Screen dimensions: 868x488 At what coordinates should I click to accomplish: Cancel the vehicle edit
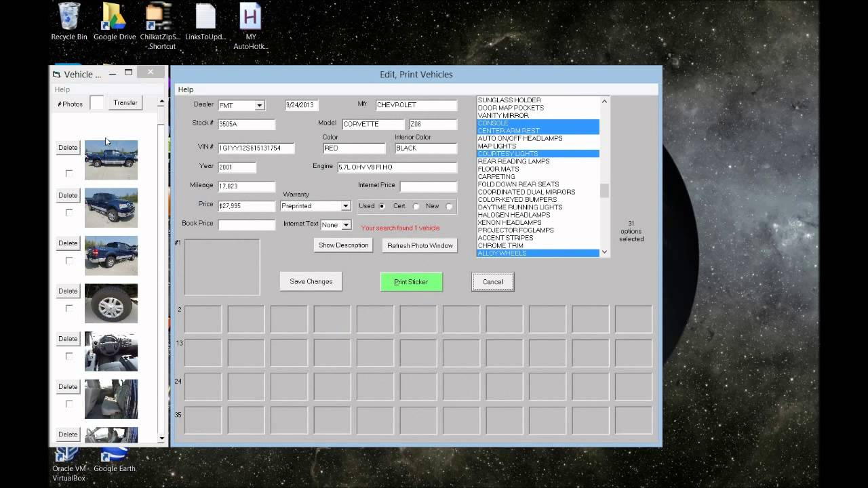(x=493, y=281)
